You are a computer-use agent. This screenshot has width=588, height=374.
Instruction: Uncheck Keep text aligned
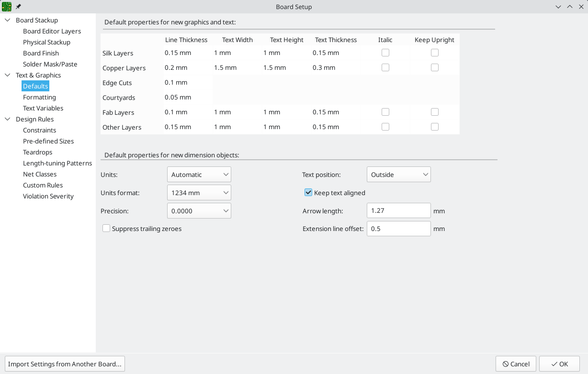[308, 193]
